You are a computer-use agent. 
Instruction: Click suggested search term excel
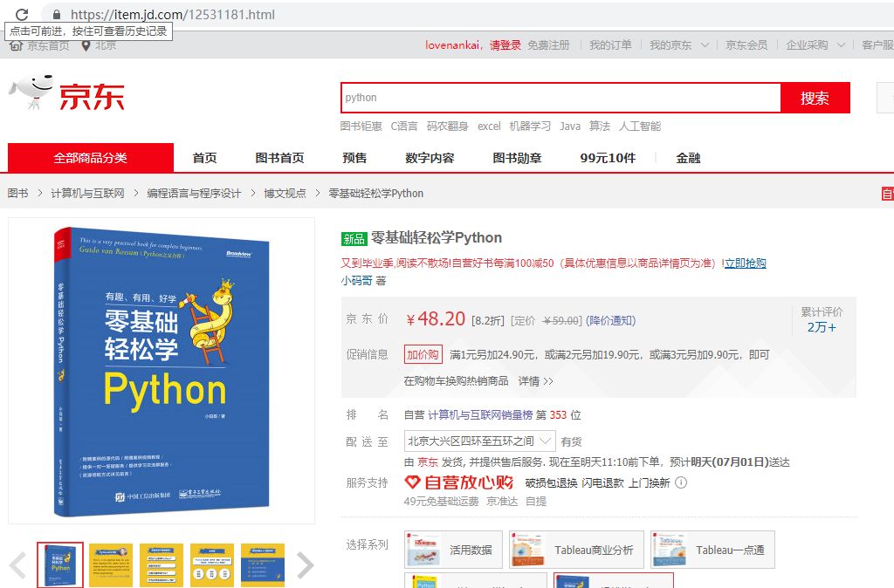coord(489,126)
